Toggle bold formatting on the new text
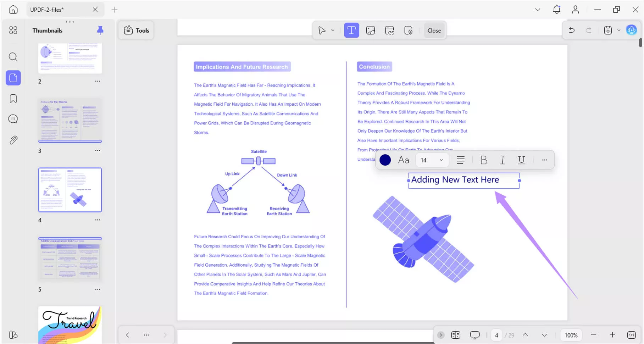This screenshot has height=344, width=644. point(484,160)
